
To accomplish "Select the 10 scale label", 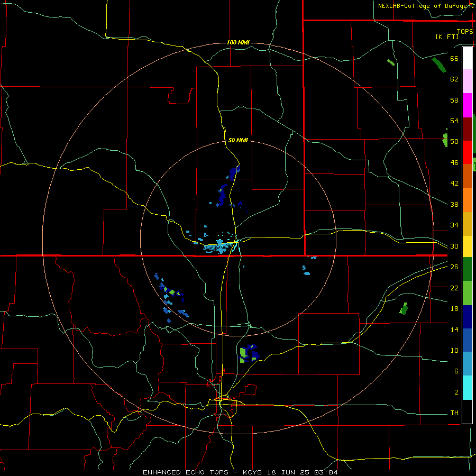I will 454,351.
